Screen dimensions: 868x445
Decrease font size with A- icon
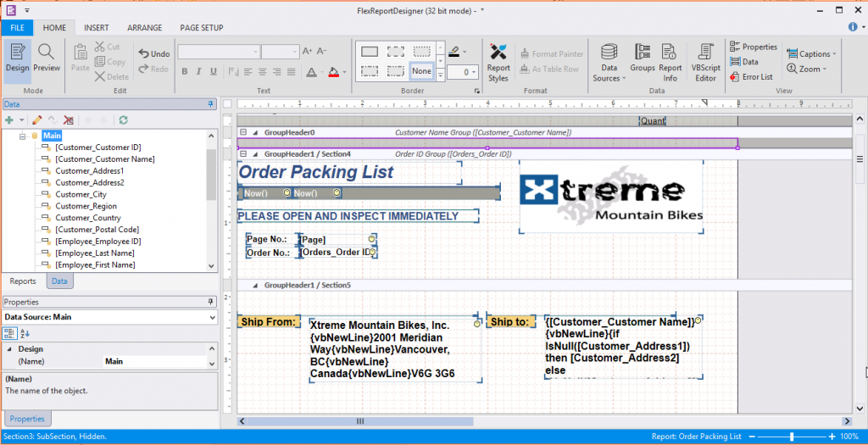tap(321, 52)
